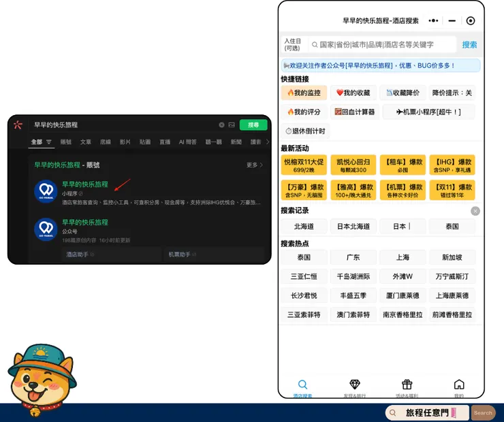Select 日本北海道 from search history
This screenshot has width=504, height=422.
(x=353, y=227)
